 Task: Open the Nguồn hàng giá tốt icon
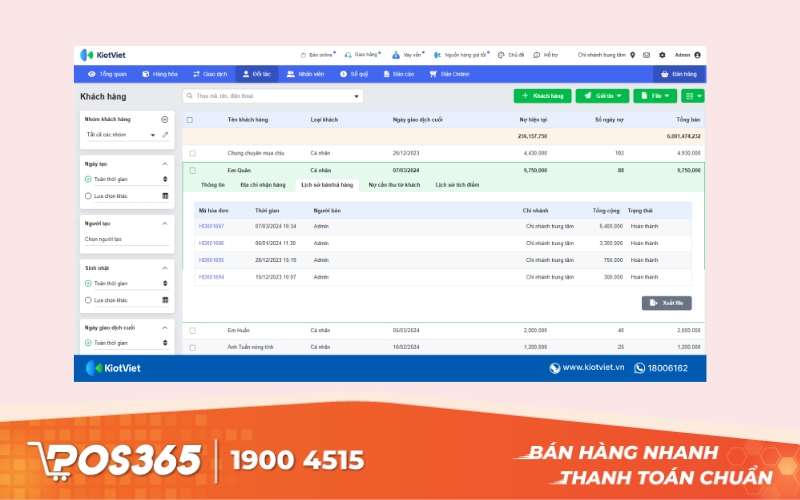[437, 55]
